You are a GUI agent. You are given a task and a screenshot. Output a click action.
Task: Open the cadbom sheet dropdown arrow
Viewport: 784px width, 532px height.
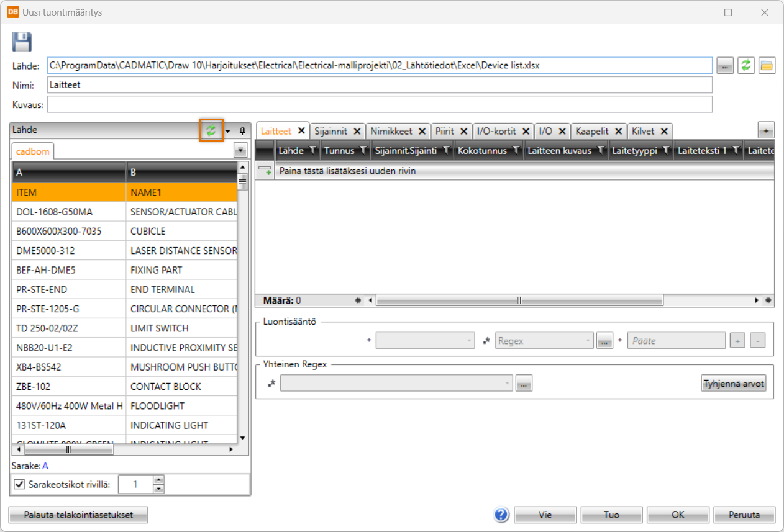click(x=240, y=150)
